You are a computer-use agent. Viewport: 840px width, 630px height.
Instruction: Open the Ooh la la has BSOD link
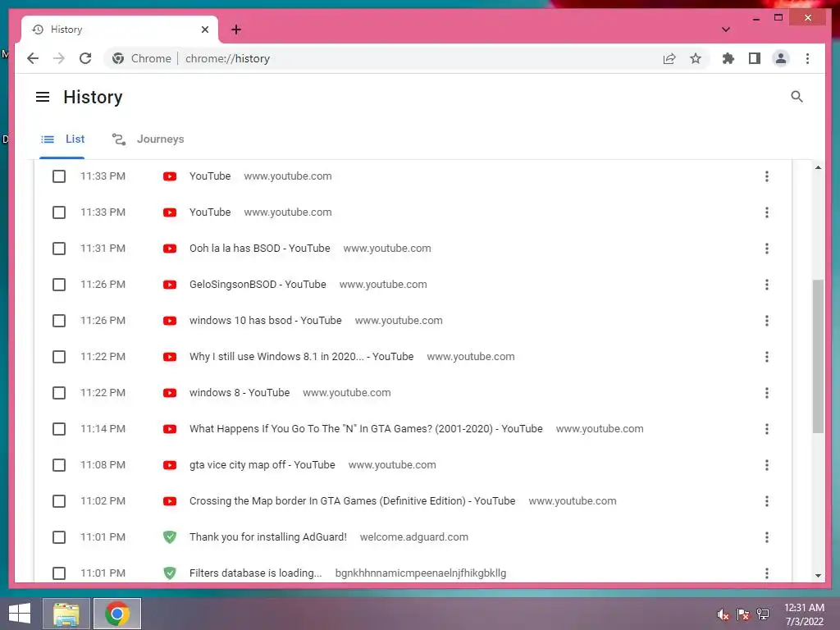pos(260,249)
